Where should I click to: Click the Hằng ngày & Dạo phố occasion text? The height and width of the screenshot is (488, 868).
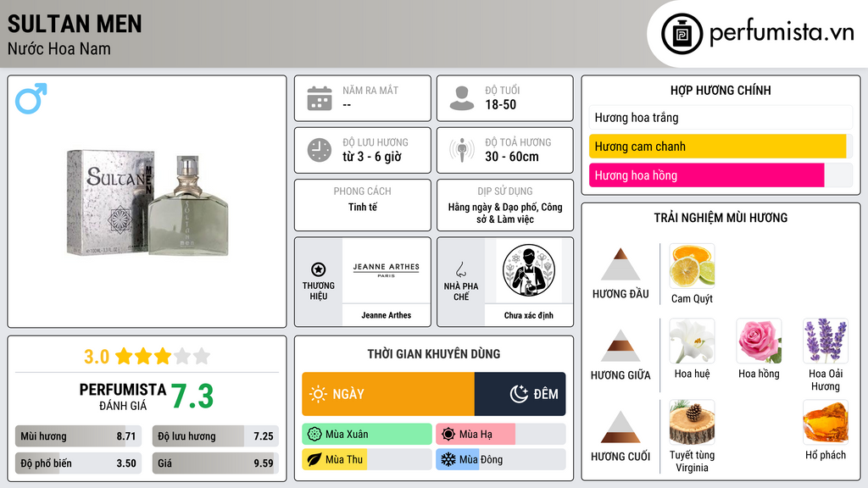tap(505, 213)
